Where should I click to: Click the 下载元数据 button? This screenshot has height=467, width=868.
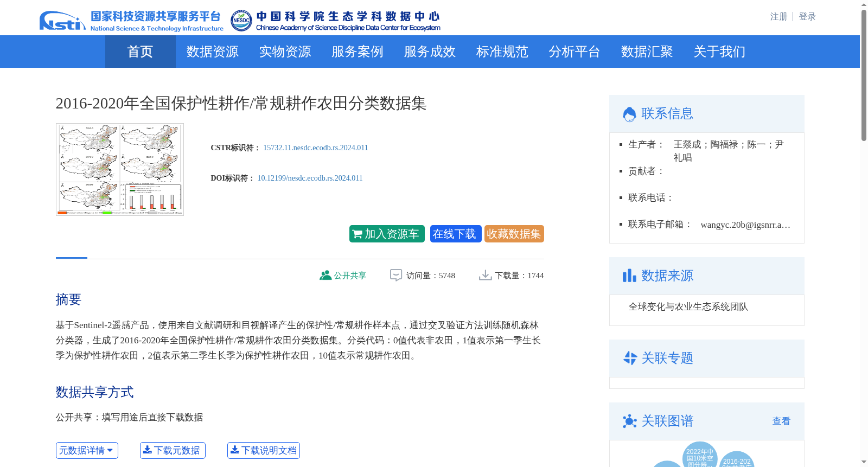pos(173,450)
